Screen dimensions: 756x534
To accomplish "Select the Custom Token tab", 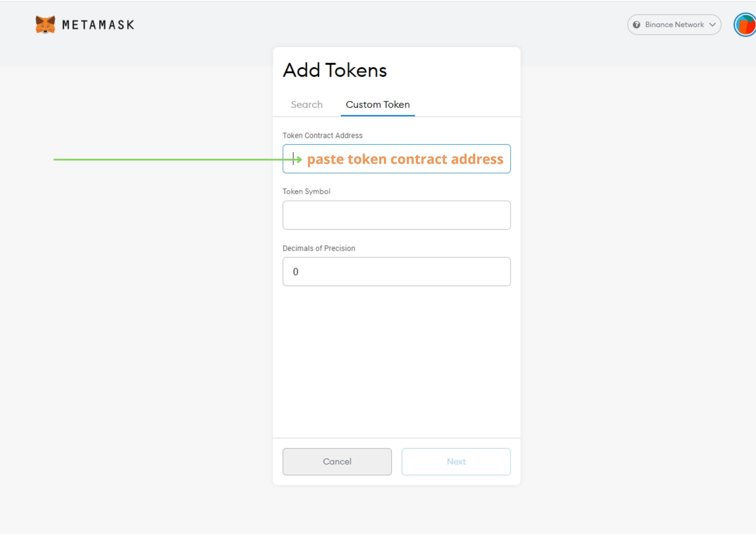I will tap(377, 105).
